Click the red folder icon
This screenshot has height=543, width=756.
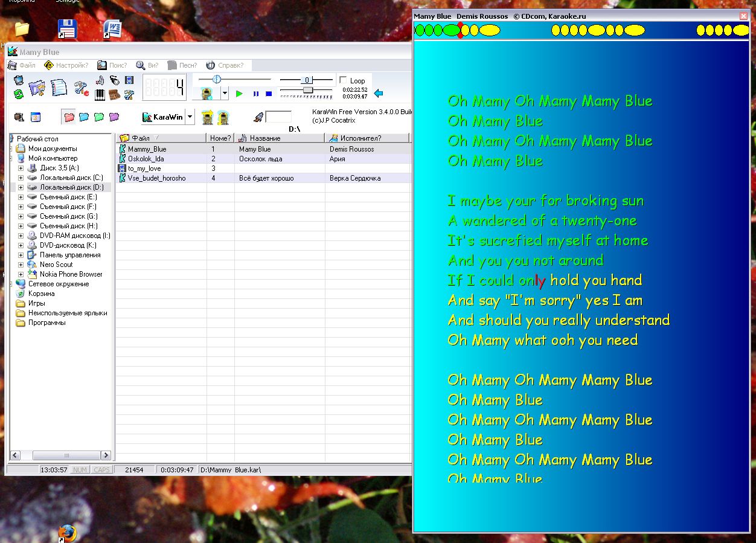click(69, 117)
